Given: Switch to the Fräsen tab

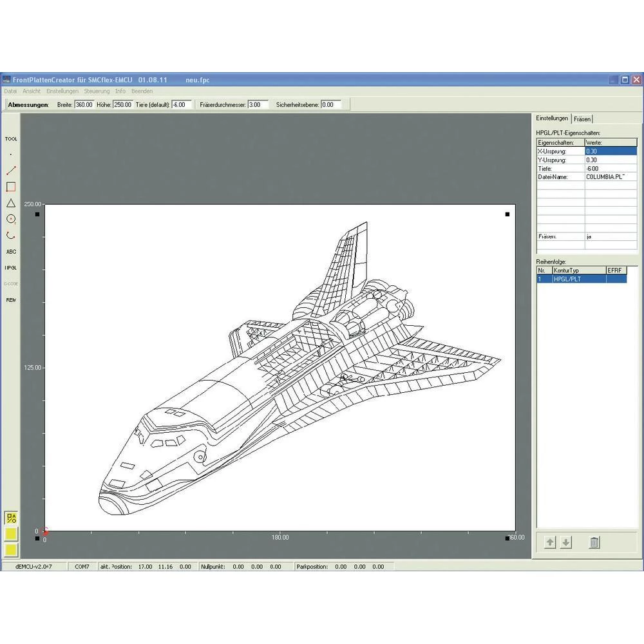Looking at the screenshot, I should pyautogui.click(x=582, y=118).
